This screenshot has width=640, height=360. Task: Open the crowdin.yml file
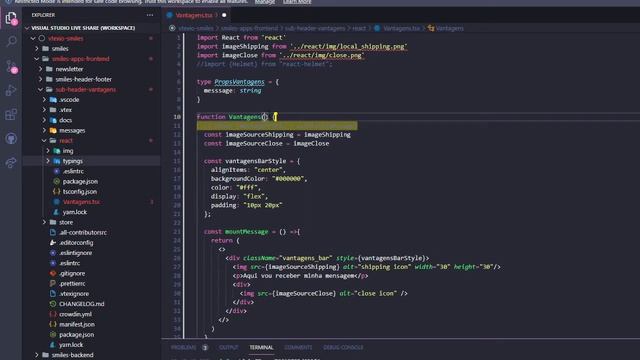[x=75, y=314]
